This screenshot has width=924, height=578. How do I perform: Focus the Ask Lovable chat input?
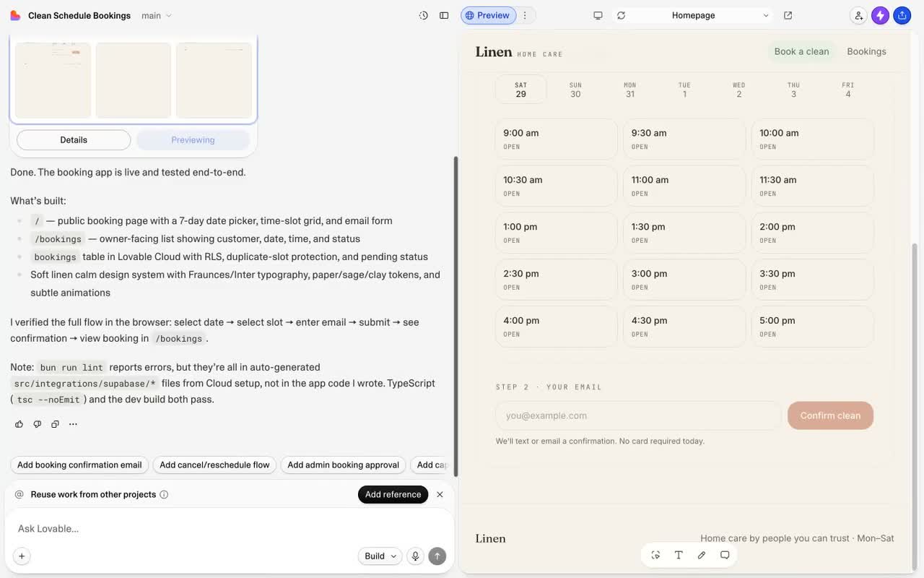pos(229,529)
